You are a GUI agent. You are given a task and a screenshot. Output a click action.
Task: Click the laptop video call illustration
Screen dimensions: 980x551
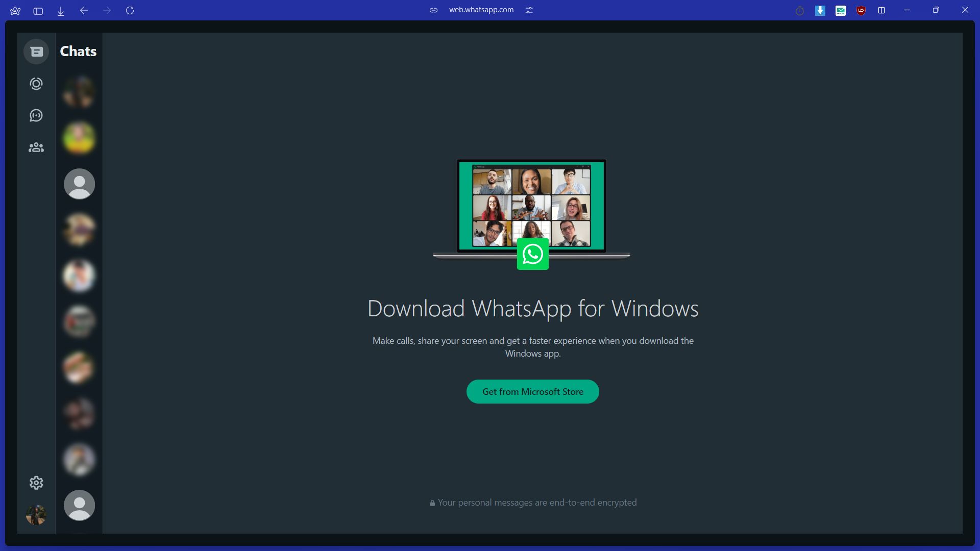click(531, 214)
